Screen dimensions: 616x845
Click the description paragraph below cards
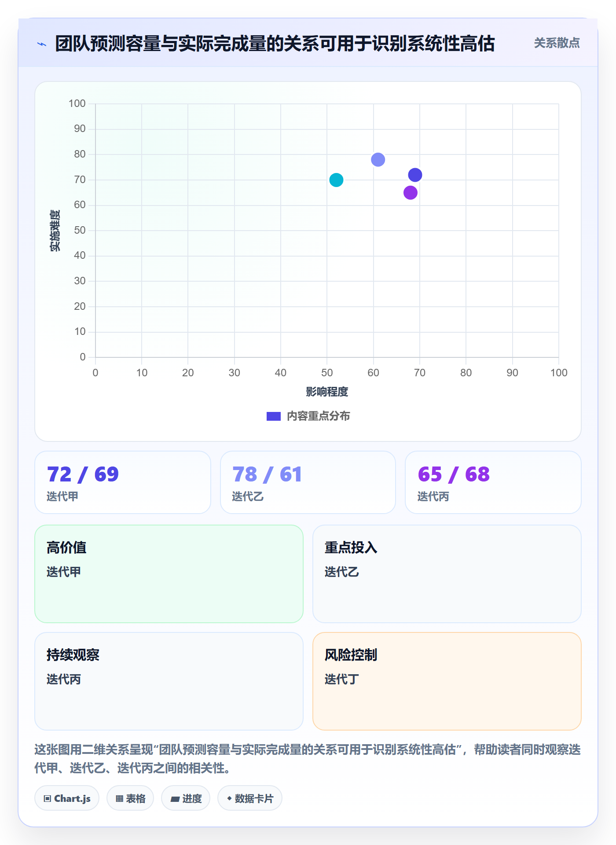coord(308,759)
